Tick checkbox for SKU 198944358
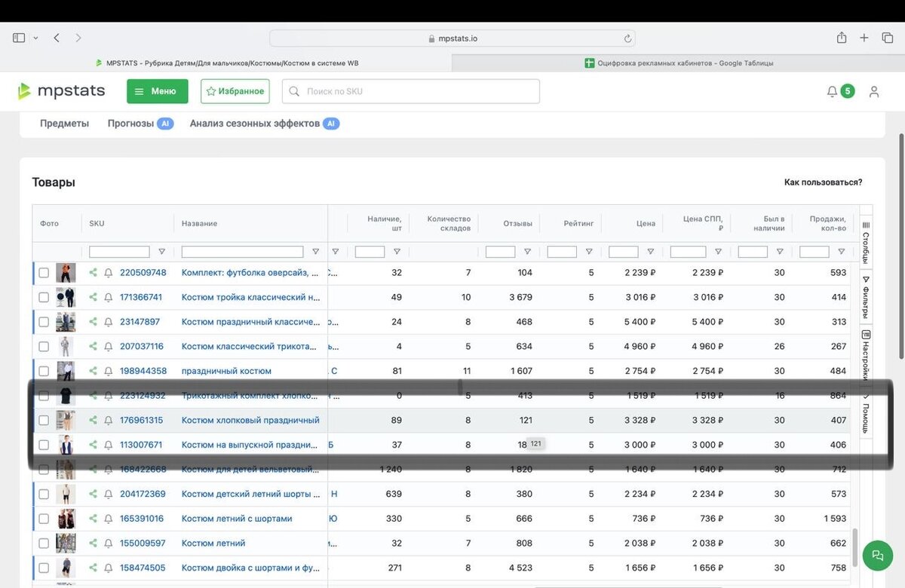The width and height of the screenshot is (905, 588). [x=44, y=371]
